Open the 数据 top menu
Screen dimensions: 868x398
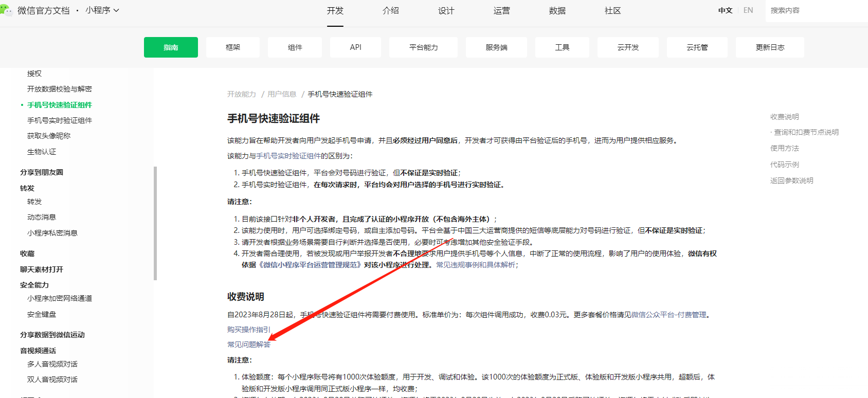tap(557, 10)
